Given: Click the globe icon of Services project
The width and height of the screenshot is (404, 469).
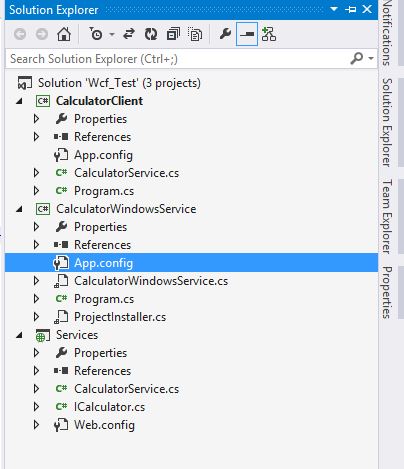Looking at the screenshot, I should 43,335.
